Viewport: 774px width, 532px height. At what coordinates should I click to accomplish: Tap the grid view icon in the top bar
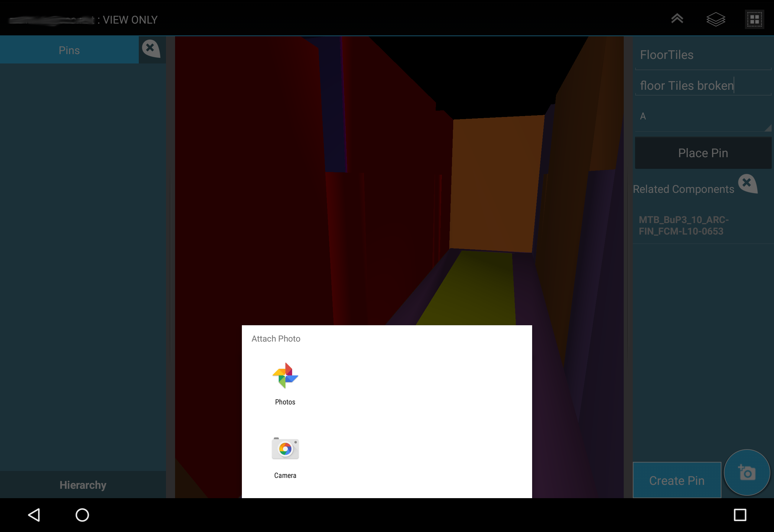[754, 20]
